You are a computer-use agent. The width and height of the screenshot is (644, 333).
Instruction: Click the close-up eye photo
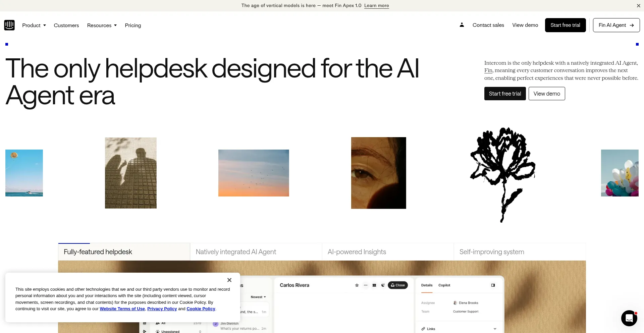coord(379,173)
